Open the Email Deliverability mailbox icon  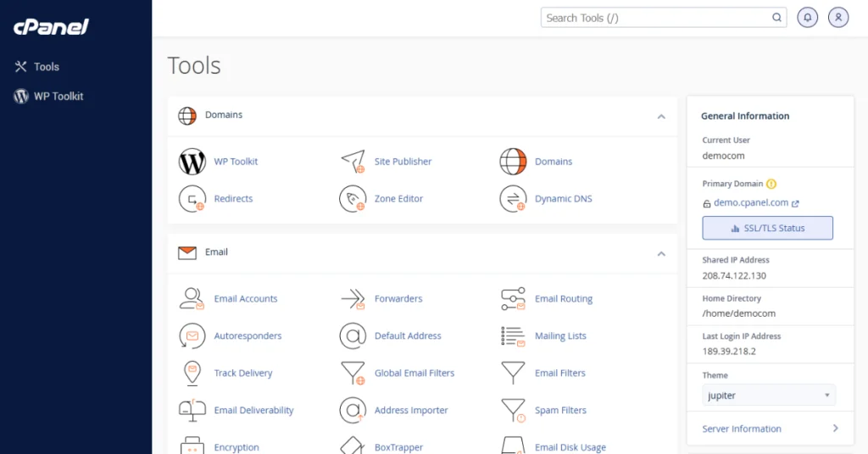click(x=192, y=410)
